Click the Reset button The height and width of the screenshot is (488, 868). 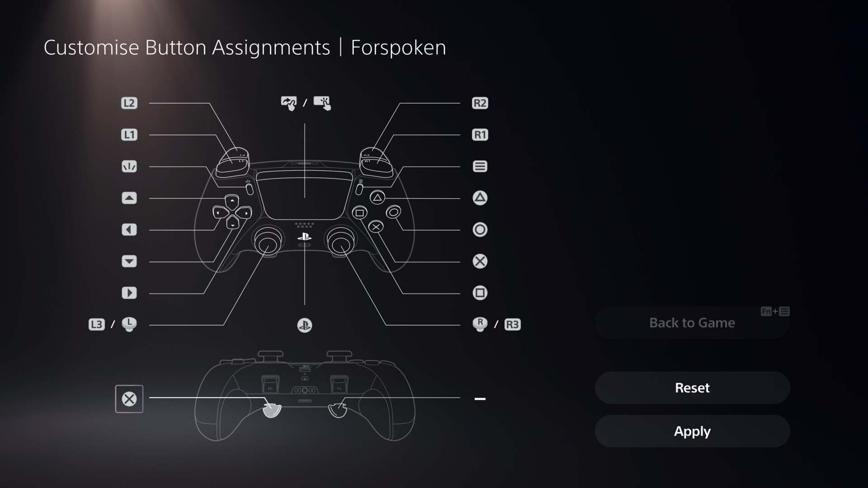coord(692,387)
